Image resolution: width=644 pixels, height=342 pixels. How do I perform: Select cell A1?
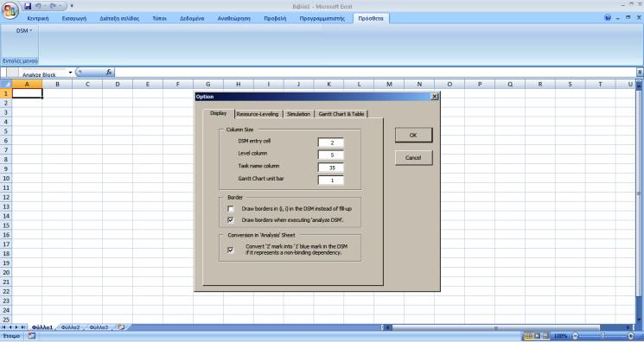click(x=27, y=93)
